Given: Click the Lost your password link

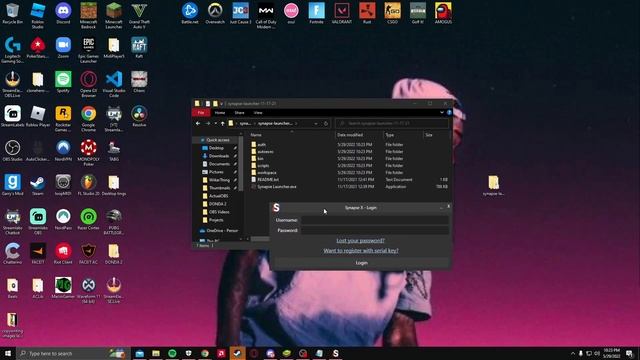Looking at the screenshot, I should tap(360, 241).
